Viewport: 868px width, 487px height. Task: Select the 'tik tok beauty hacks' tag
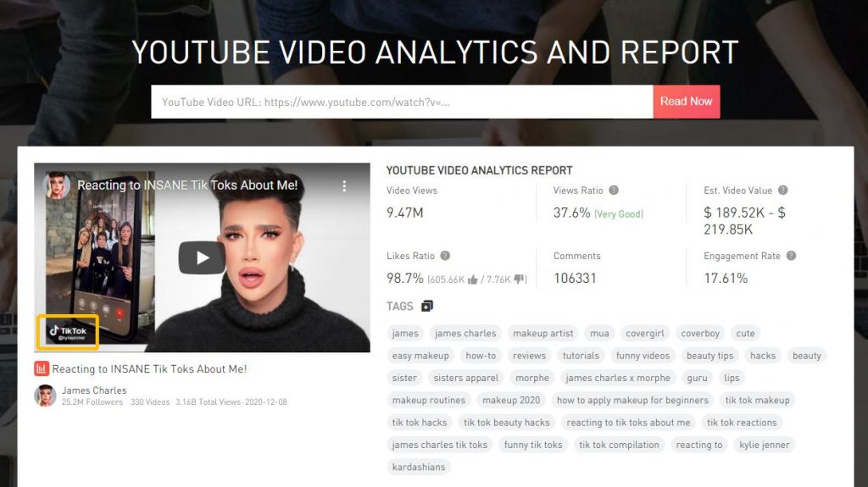507,423
